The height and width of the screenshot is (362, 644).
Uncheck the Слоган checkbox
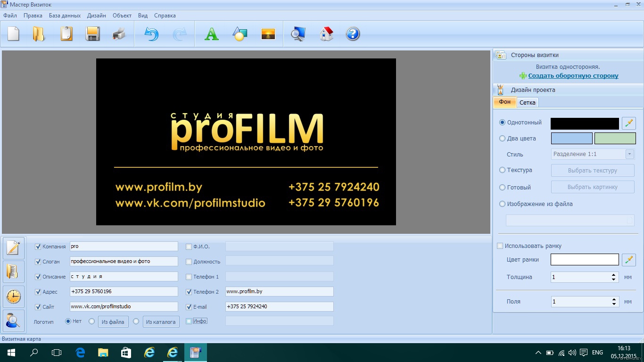tap(38, 262)
